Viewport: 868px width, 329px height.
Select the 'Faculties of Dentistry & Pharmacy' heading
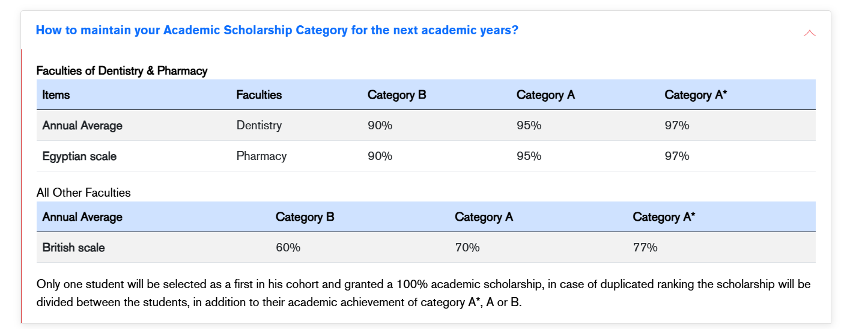(122, 71)
